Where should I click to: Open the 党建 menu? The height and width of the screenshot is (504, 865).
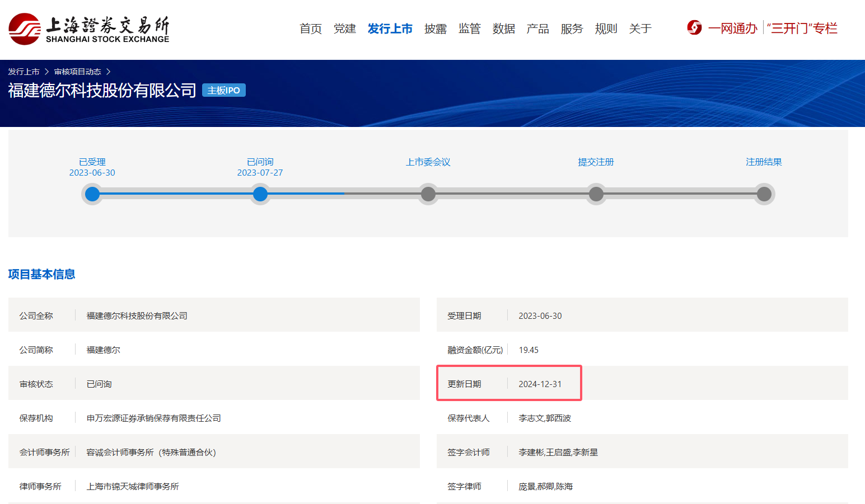pyautogui.click(x=345, y=29)
